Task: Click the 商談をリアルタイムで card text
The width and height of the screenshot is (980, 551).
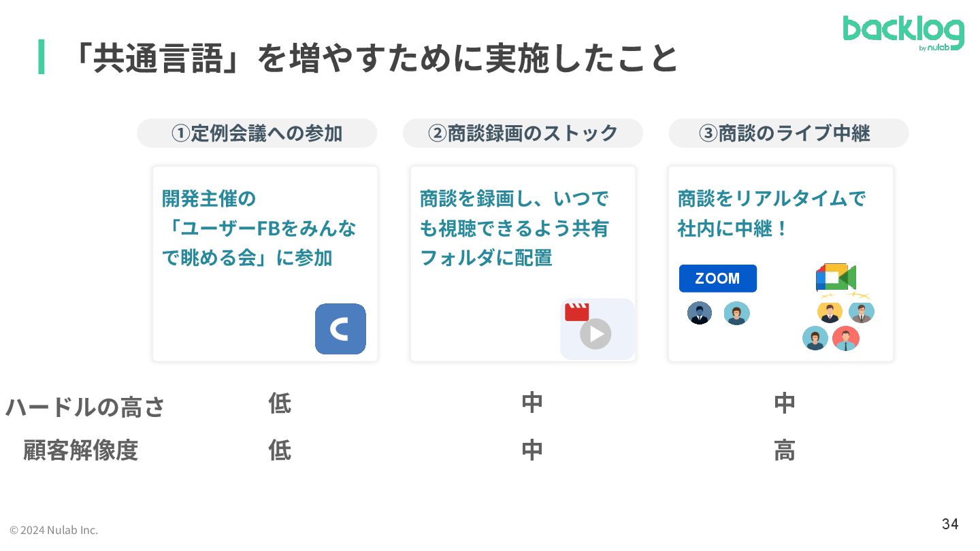Action: point(772,214)
